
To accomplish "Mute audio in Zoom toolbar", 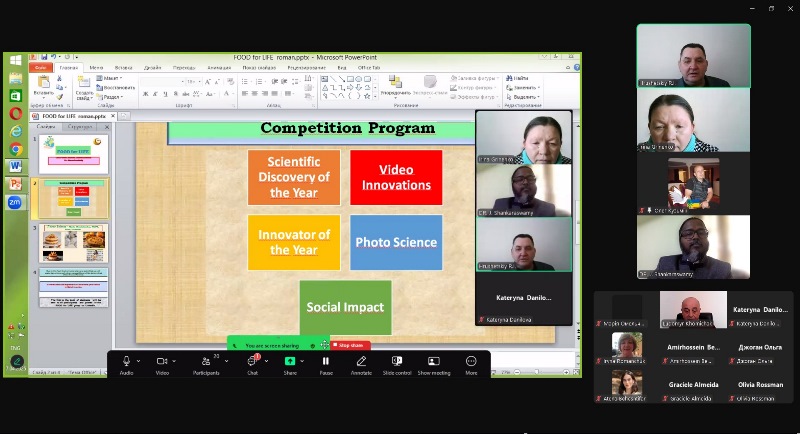I will click(x=126, y=365).
